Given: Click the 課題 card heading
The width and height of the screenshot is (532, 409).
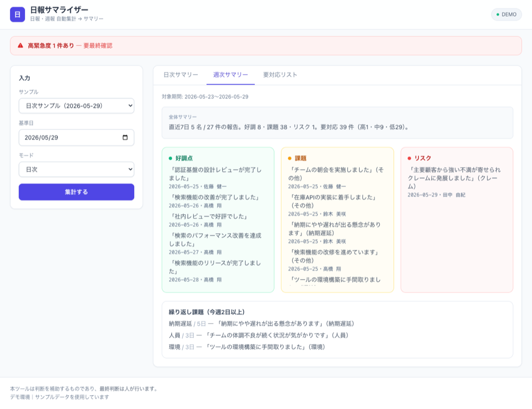Looking at the screenshot, I should coord(301,158).
